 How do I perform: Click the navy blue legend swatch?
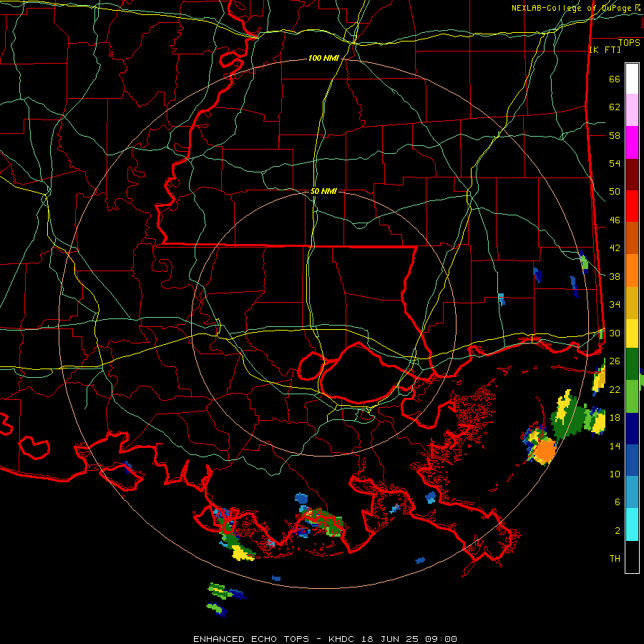(632, 429)
